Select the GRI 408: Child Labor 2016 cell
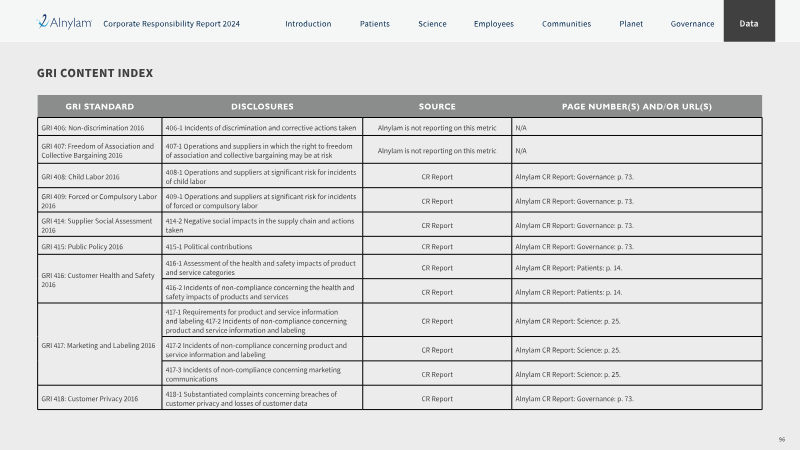The image size is (800, 450). point(99,176)
